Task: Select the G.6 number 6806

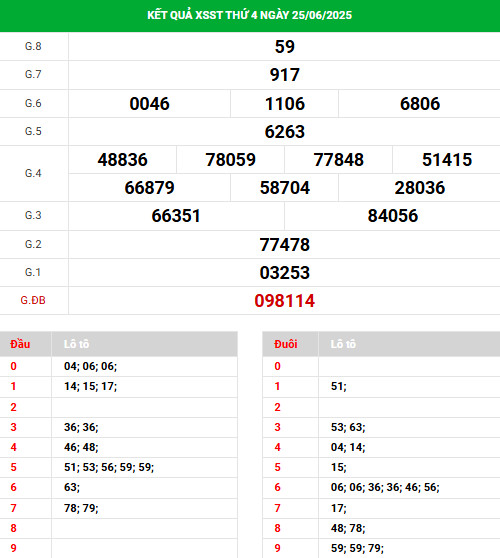Action: [420, 104]
